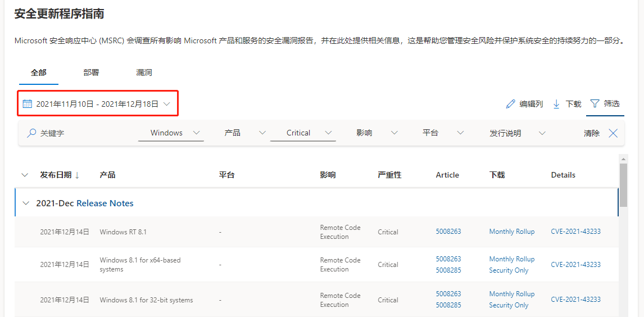Collapse all groups via header chevron
The width and height of the screenshot is (644, 317).
(25, 175)
